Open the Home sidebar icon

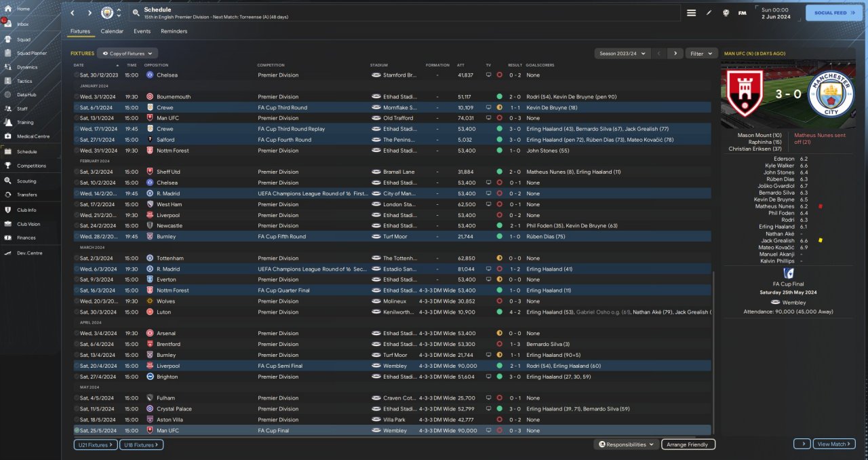[x=8, y=9]
